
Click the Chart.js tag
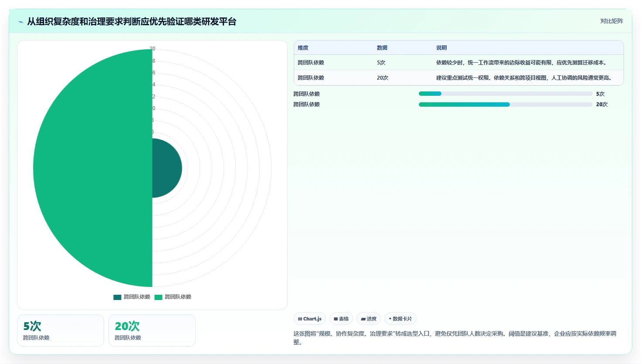pos(310,319)
